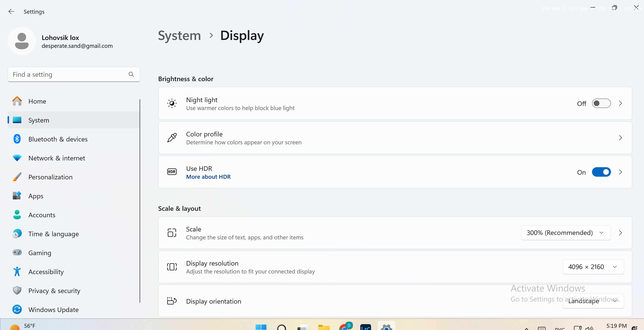Click the account email desperate.sand@gmail.com
This screenshot has width=644, height=330.
tap(77, 46)
